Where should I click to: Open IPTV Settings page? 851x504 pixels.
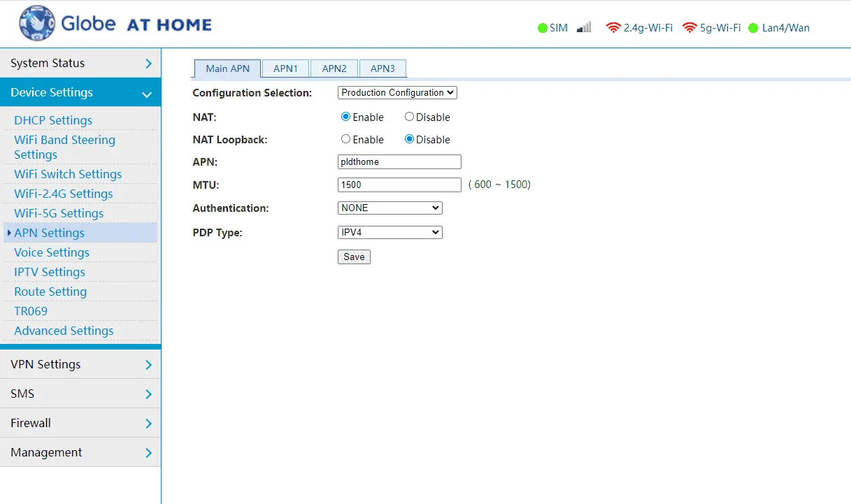click(x=50, y=272)
